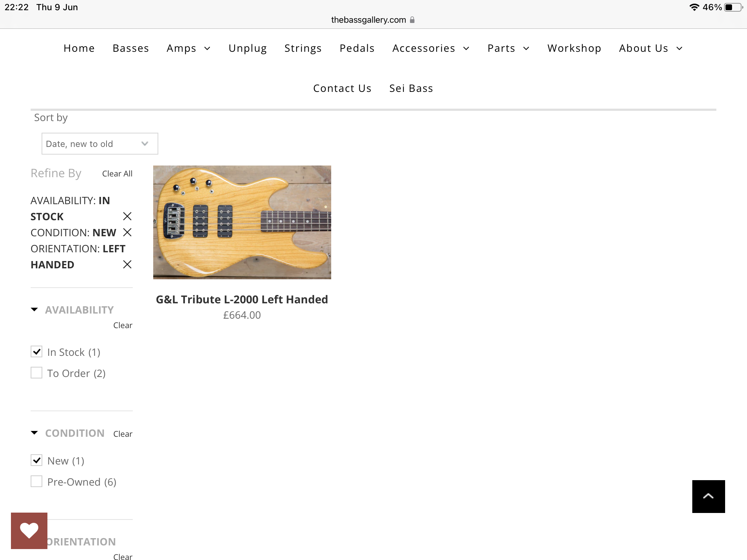Click the Refine By heading
Screen dimensions: 747x560
click(x=56, y=174)
